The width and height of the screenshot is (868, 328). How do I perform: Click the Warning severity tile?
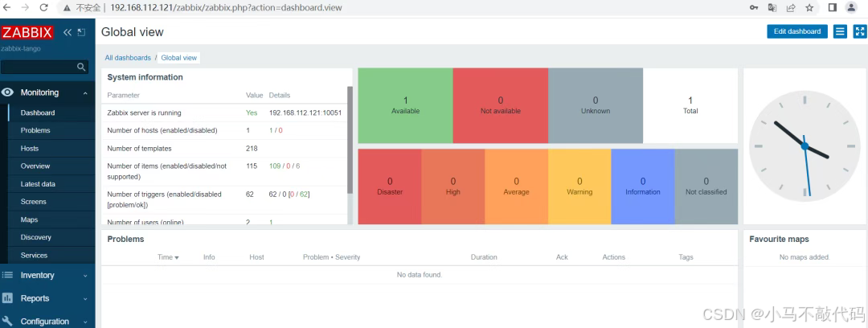pos(579,187)
